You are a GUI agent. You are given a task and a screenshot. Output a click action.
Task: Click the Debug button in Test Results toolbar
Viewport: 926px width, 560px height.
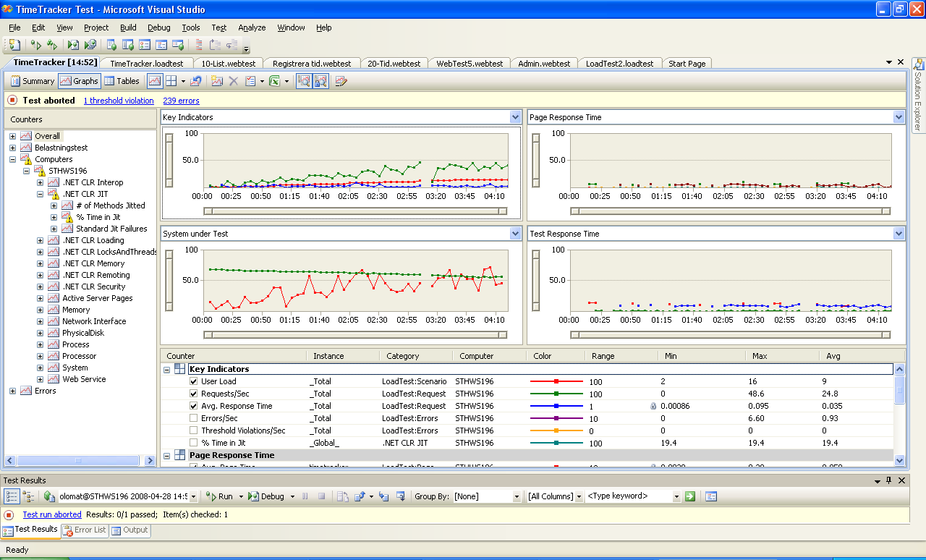tap(267, 496)
